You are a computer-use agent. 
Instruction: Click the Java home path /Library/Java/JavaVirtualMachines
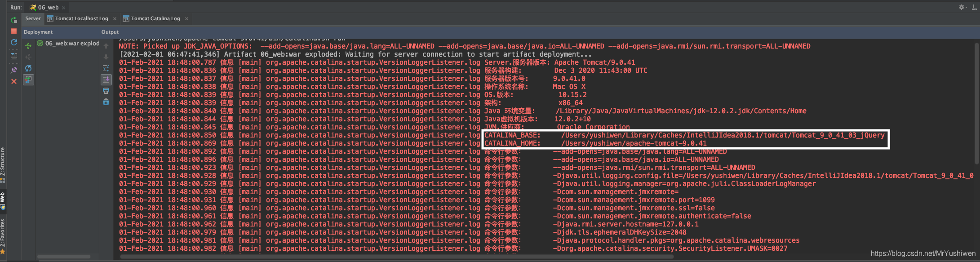tap(681, 111)
